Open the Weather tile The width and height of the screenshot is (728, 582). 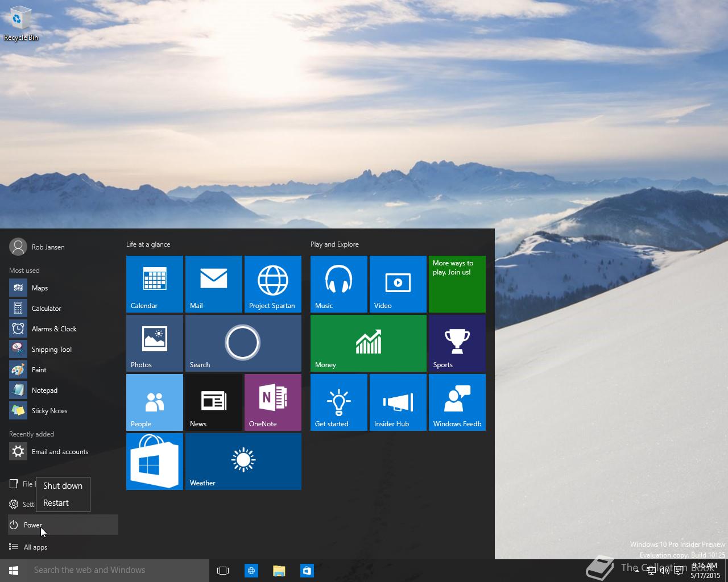click(x=243, y=462)
